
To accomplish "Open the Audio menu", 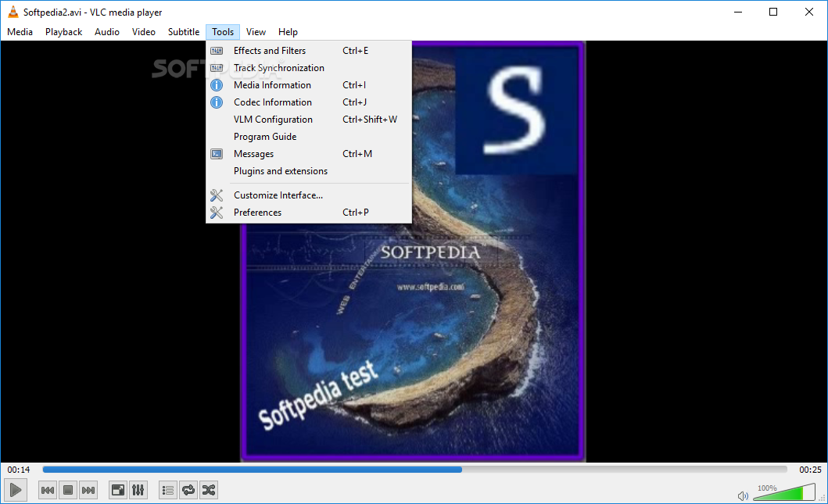I will [106, 32].
